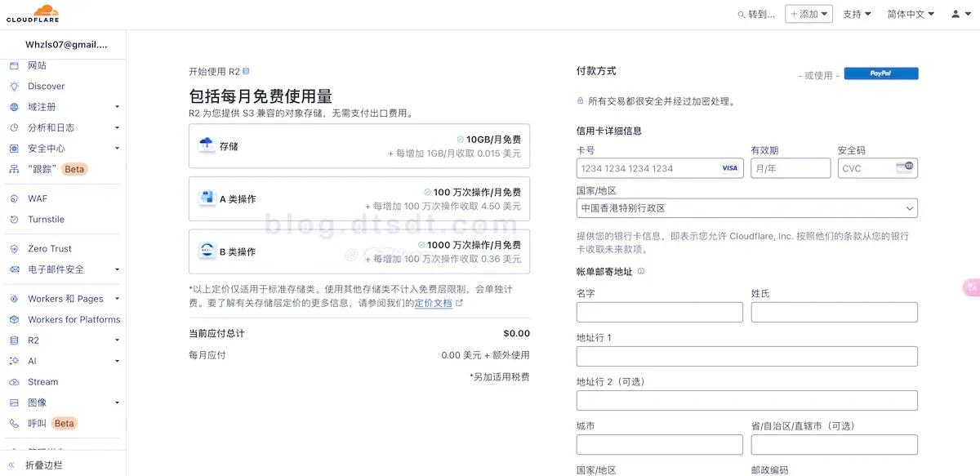Click the "100 万次操作/月免费" text
980x476 pixels.
point(477,193)
